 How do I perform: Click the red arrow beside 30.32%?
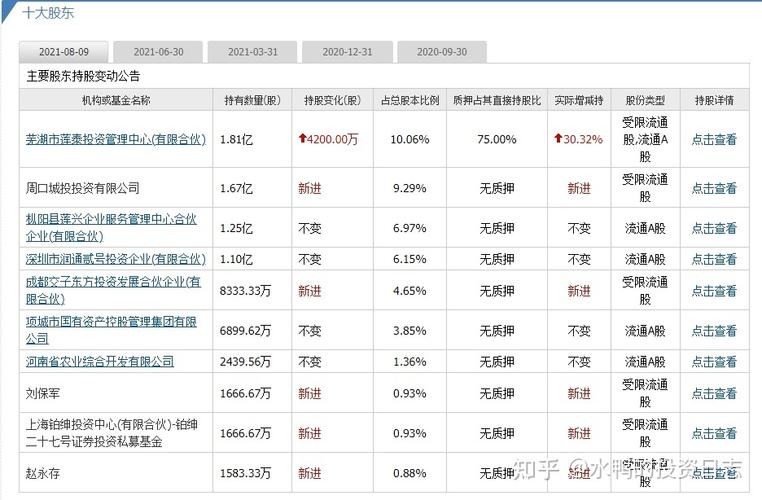pyautogui.click(x=558, y=140)
